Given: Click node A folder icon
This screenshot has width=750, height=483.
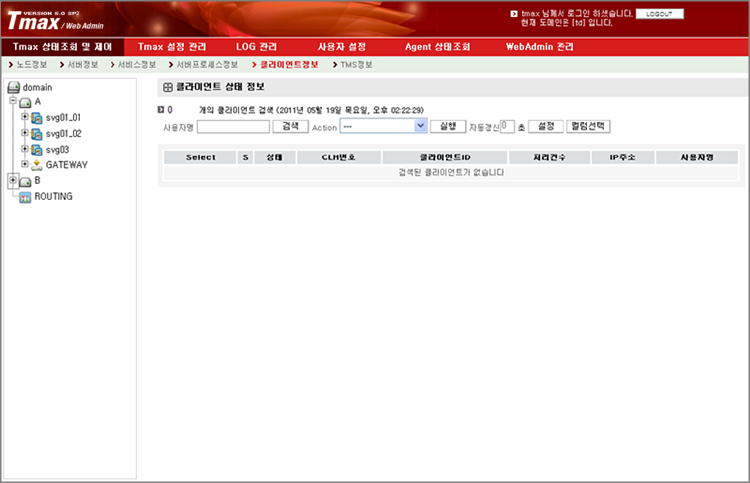Looking at the screenshot, I should point(25,102).
